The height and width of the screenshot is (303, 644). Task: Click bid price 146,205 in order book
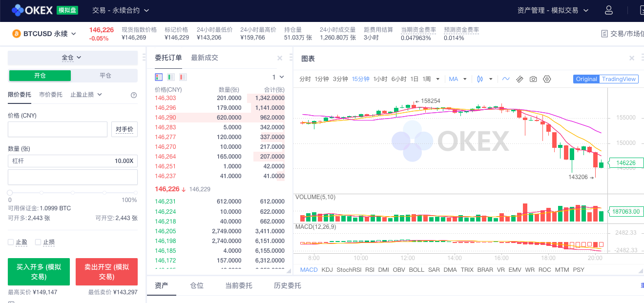coord(165,231)
